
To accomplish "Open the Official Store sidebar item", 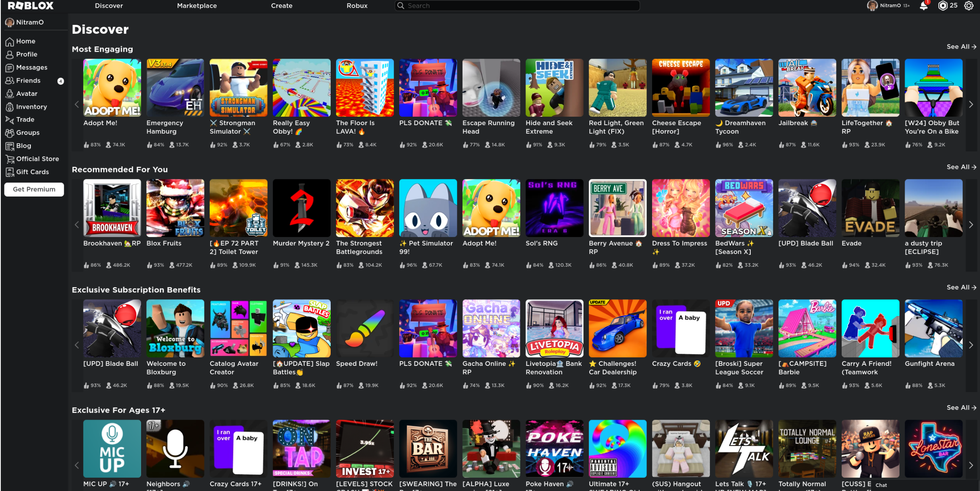I will [x=37, y=158].
